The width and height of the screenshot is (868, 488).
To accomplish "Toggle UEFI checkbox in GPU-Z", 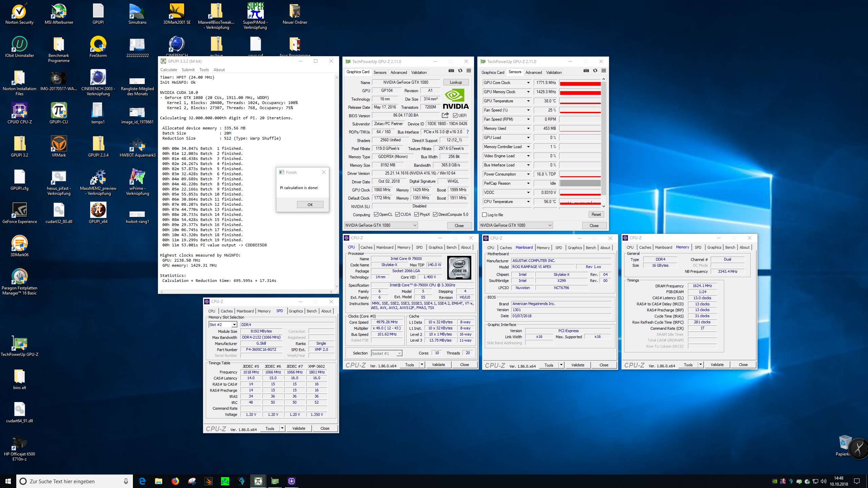I will [455, 116].
